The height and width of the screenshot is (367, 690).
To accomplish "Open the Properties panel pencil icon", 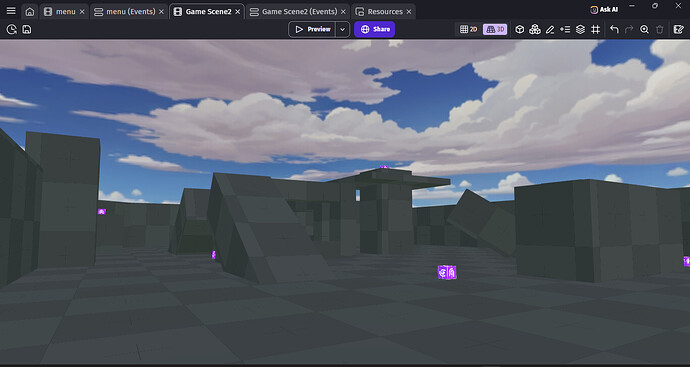I will [550, 29].
